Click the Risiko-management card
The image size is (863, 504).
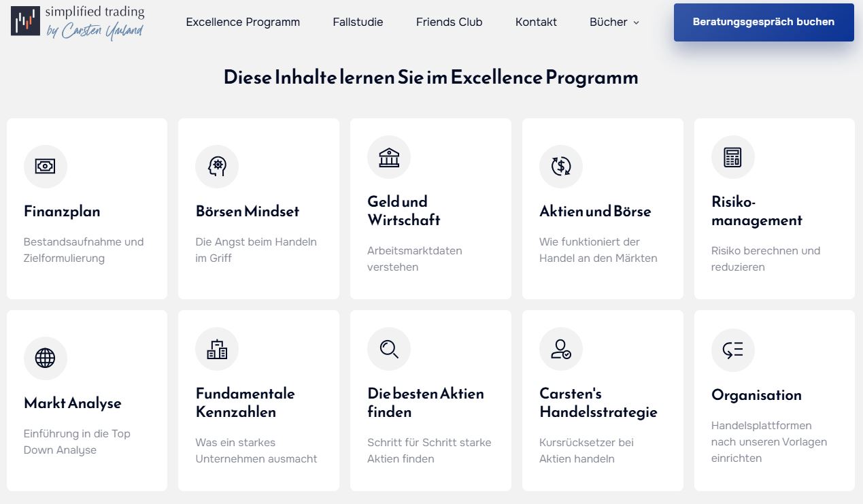774,208
